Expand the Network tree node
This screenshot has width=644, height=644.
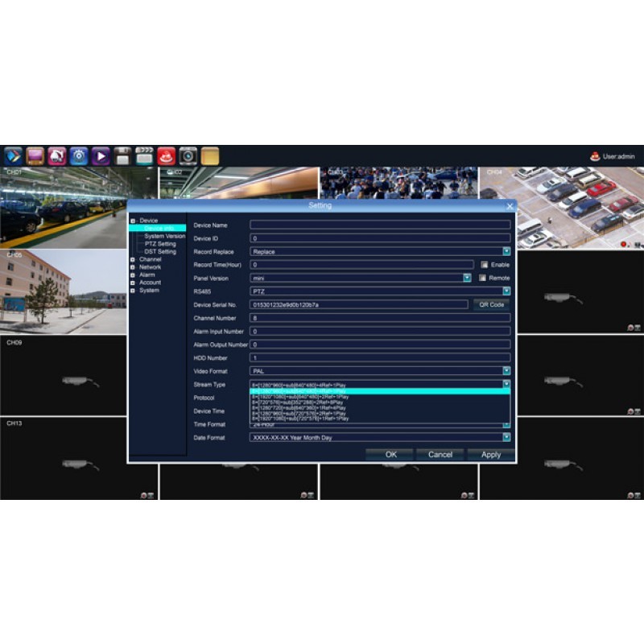point(133,267)
